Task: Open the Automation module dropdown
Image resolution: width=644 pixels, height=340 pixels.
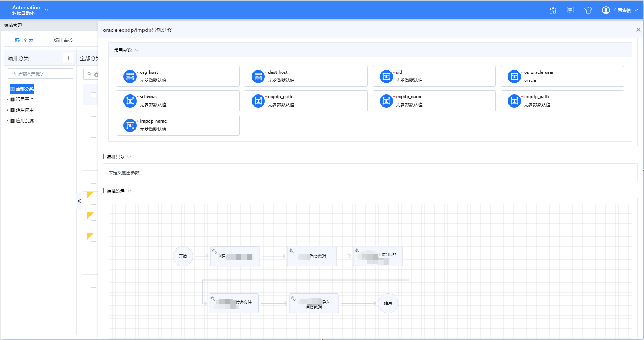Action: [47, 10]
